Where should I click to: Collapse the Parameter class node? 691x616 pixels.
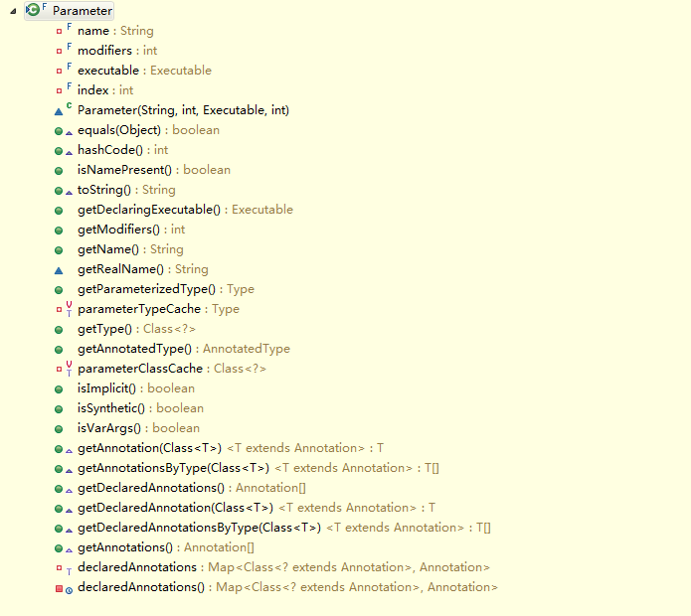(13, 11)
